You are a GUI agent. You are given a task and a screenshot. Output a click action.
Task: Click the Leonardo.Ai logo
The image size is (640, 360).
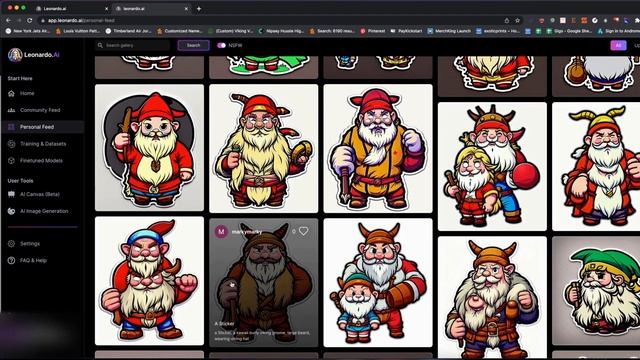33,55
